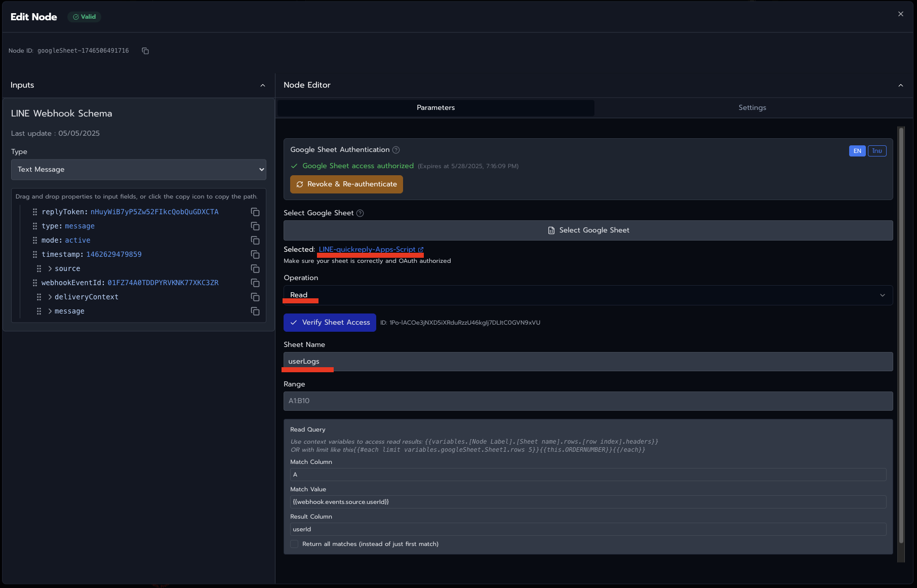Click Revoke & Re-authenticate button

[347, 184]
